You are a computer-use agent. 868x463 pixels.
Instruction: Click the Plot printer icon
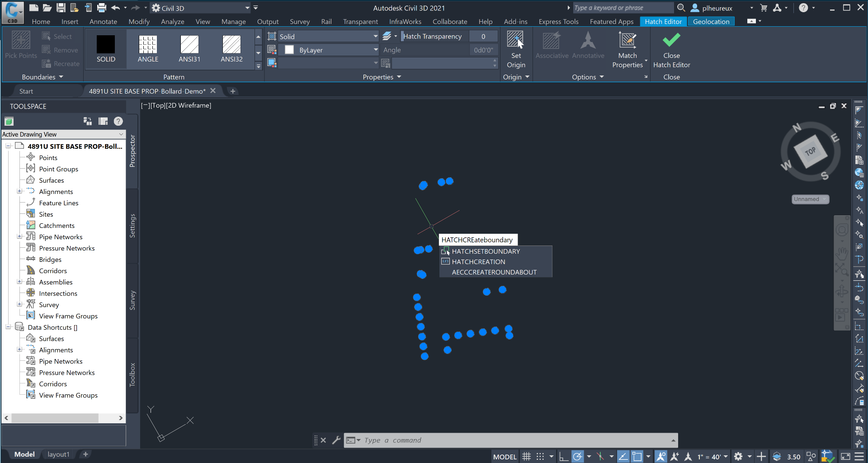[x=102, y=8]
